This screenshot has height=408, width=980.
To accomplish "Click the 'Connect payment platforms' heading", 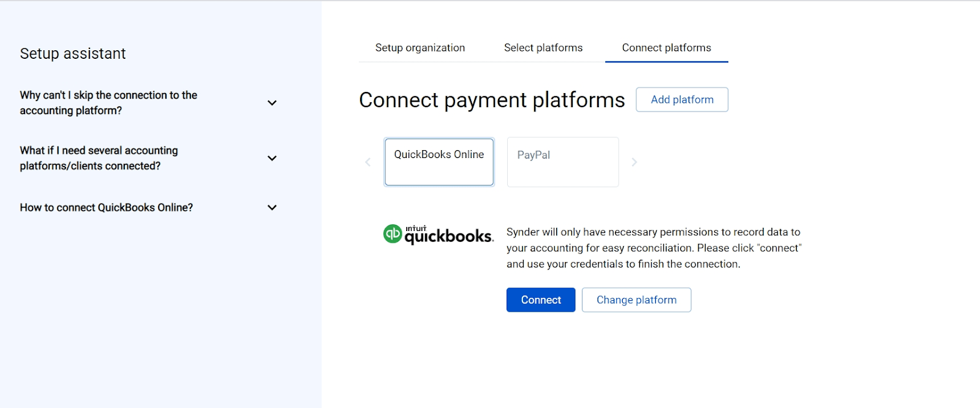I will tap(492, 100).
